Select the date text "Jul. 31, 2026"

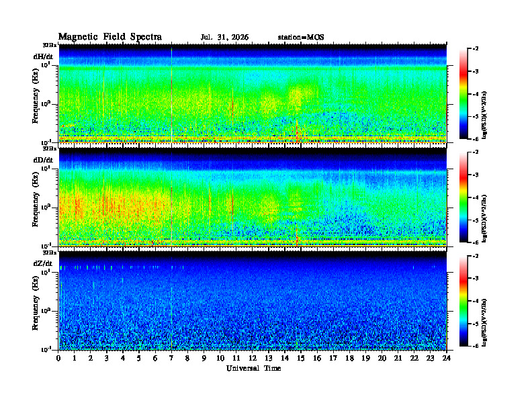[224, 38]
